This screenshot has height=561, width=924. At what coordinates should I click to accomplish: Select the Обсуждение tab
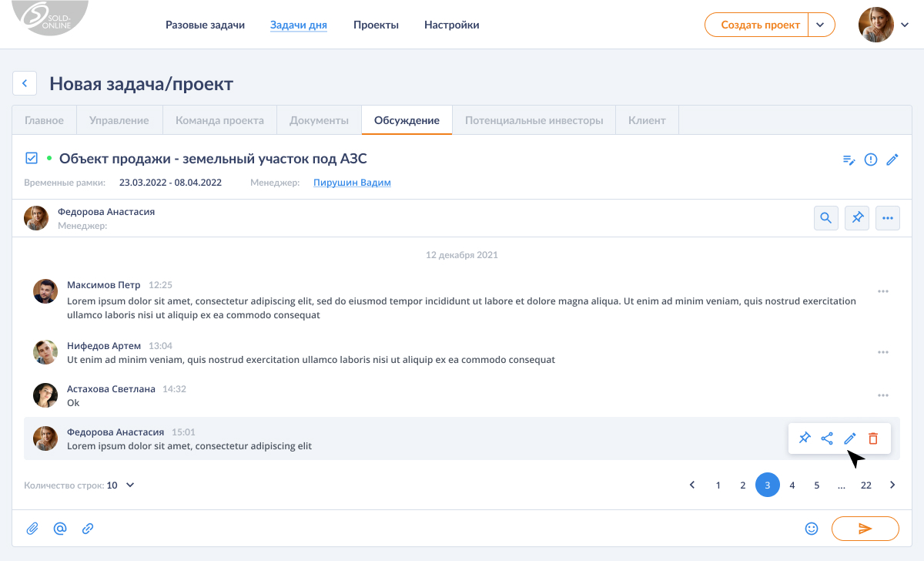pos(407,120)
